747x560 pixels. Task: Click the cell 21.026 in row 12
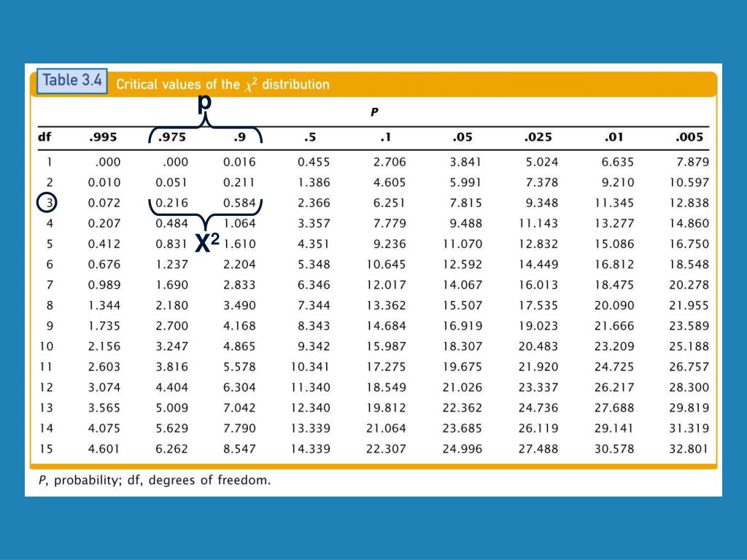pyautogui.click(x=462, y=388)
